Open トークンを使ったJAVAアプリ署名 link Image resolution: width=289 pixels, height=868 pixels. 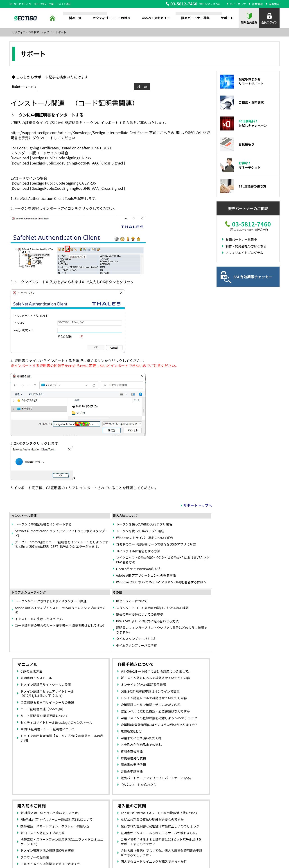140,531
